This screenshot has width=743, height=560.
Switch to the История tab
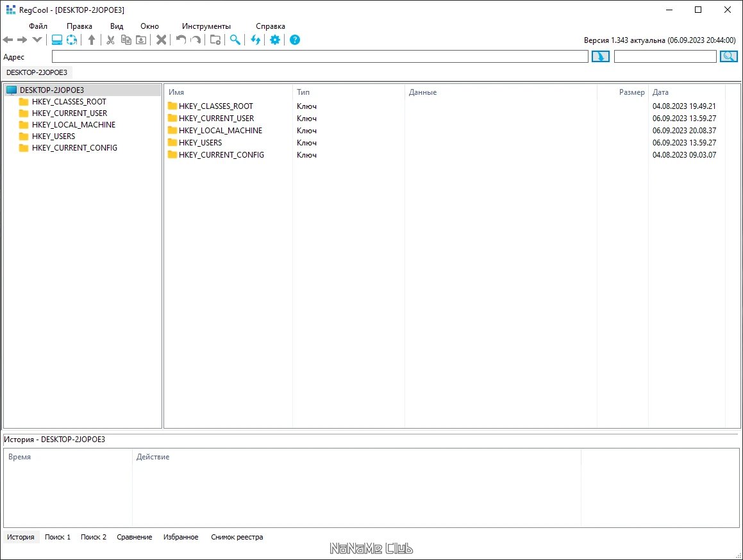21,537
